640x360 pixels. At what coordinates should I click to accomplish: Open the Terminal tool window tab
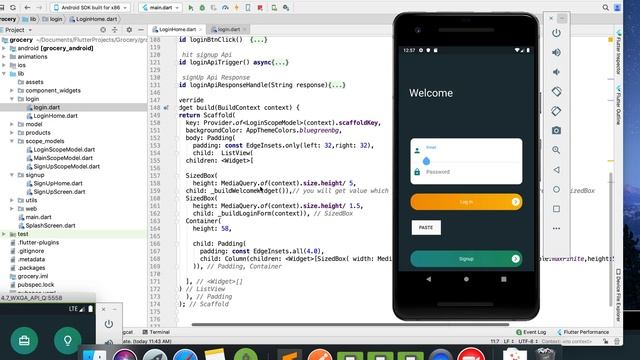pyautogui.click(x=156, y=332)
